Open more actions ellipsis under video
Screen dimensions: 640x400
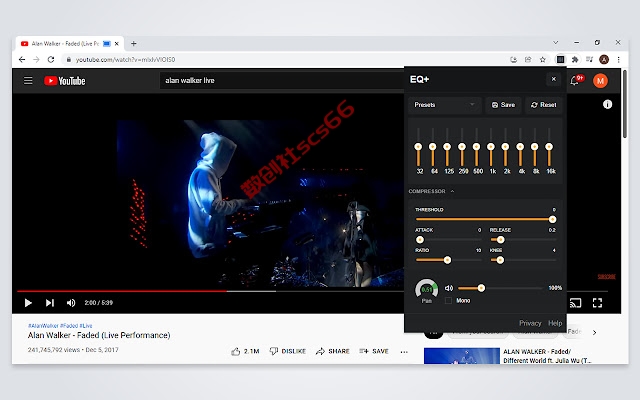404,351
